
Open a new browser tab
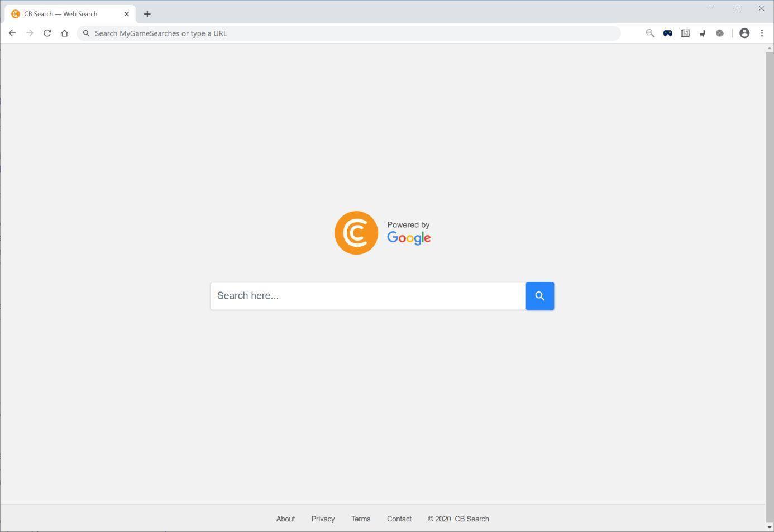point(147,14)
